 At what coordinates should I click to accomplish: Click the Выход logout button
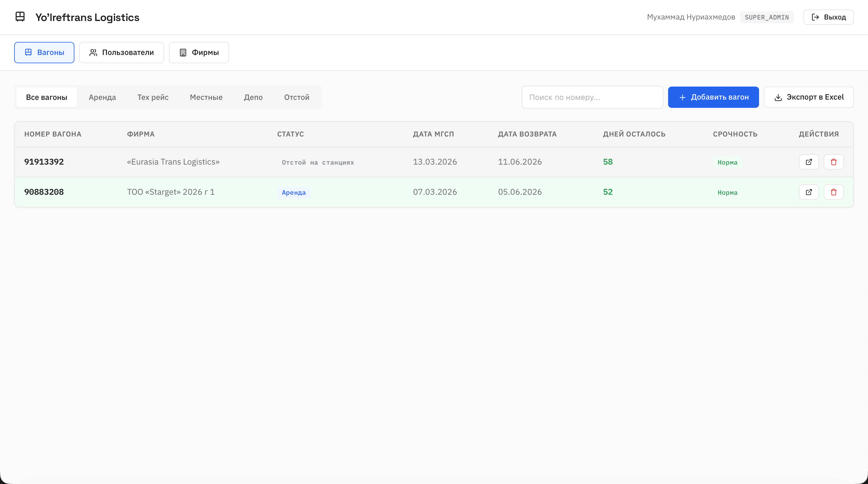click(x=828, y=17)
